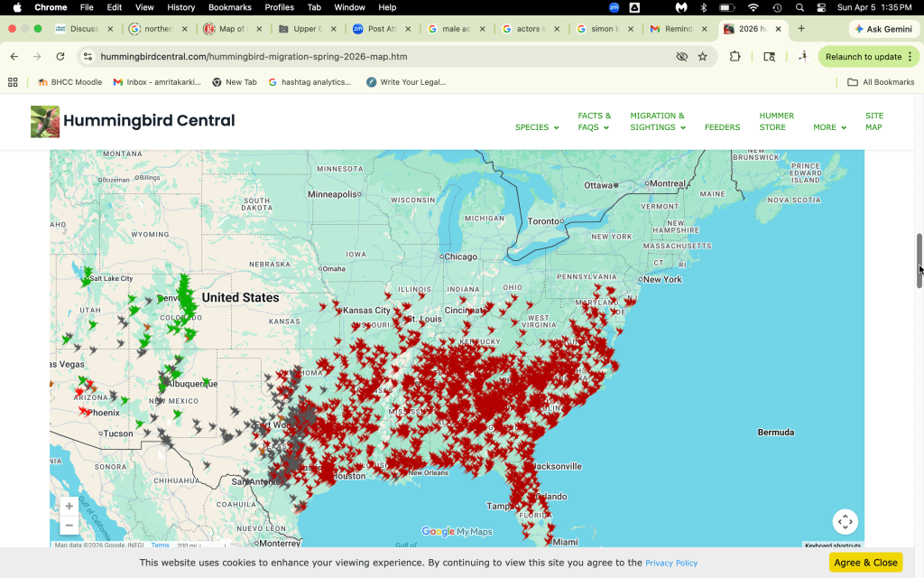
Task: Click the Hummingbird Central logo
Action: (x=44, y=120)
